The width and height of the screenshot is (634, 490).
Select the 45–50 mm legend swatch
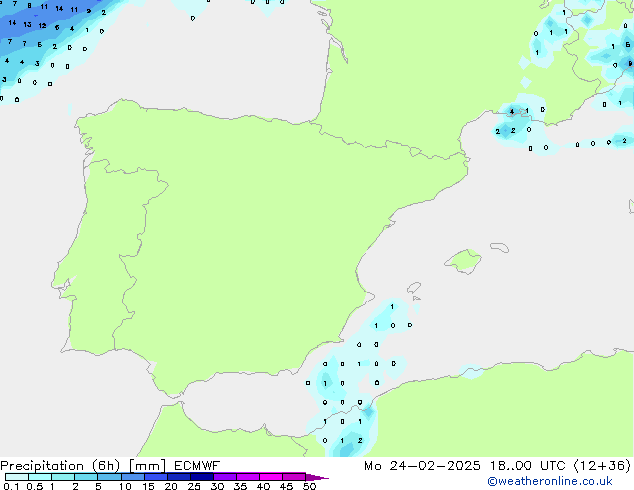[x=293, y=477]
